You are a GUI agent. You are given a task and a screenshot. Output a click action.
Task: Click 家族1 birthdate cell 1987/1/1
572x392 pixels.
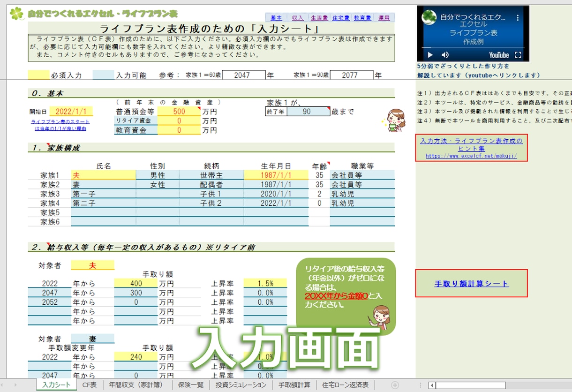pos(276,175)
